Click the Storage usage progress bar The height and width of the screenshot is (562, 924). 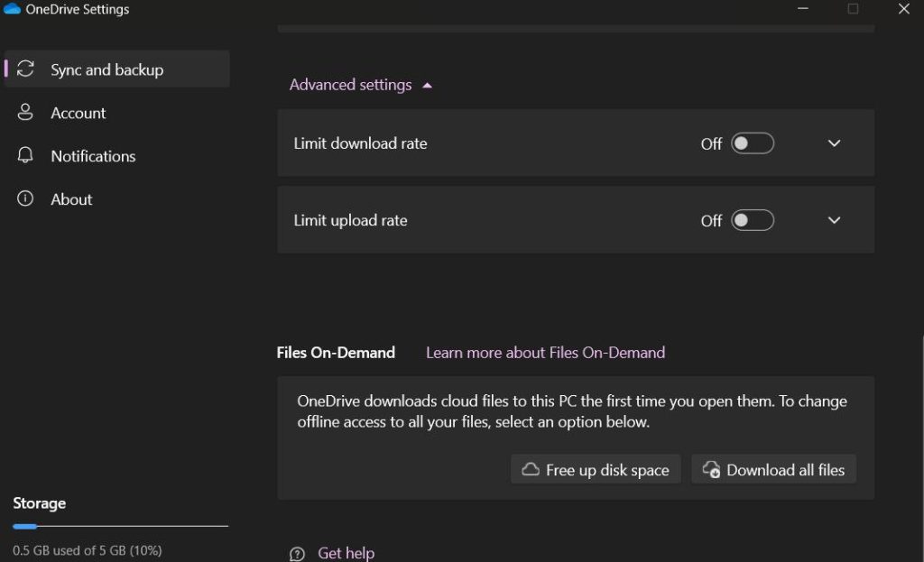[x=120, y=526]
